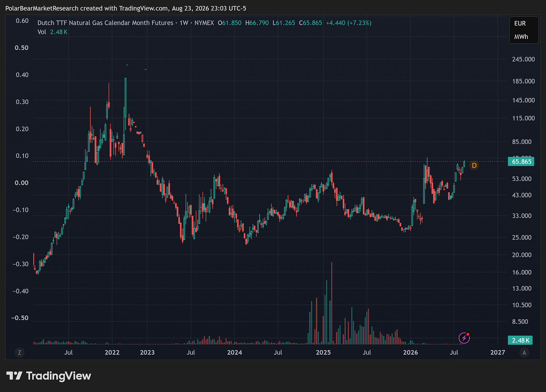Click the orange D delayed-data marker
546x392 pixels.
click(474, 165)
